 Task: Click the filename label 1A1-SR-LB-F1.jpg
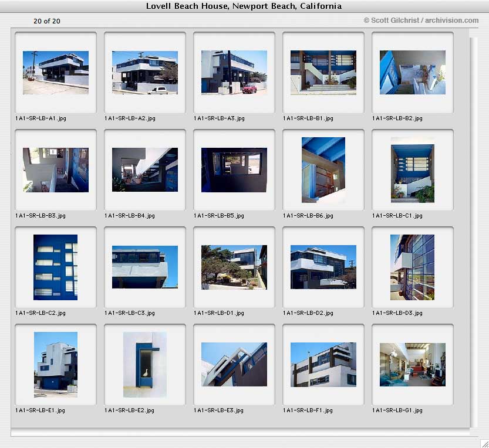click(x=308, y=410)
